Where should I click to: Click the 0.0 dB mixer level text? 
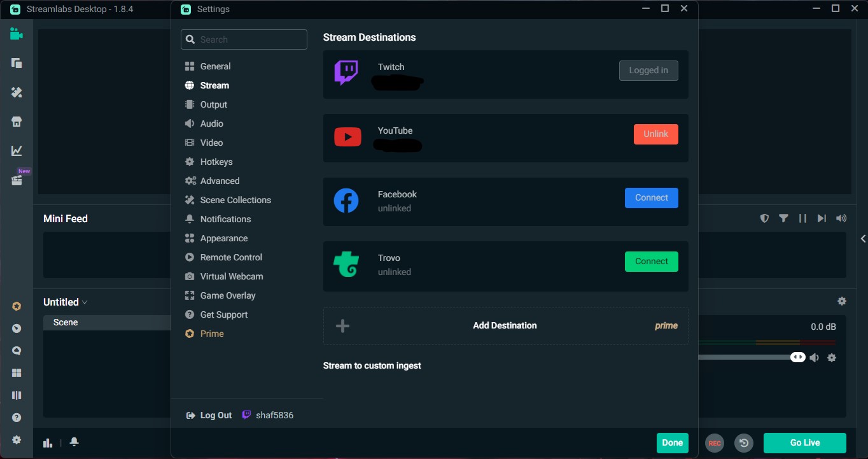[x=823, y=327]
